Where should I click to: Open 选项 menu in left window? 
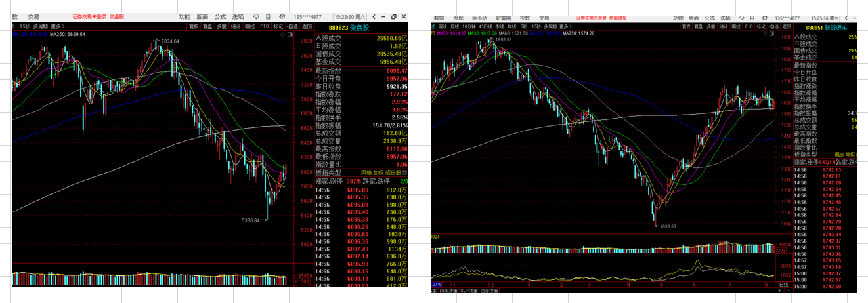point(238,17)
